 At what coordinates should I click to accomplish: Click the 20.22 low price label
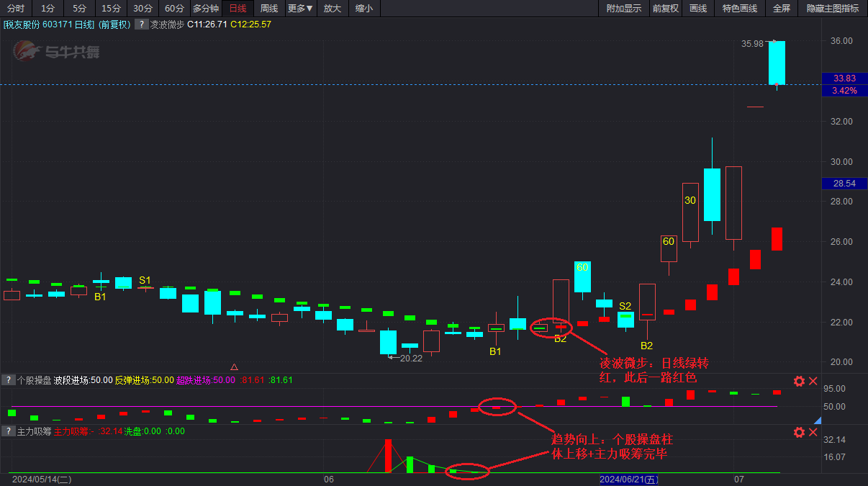[411, 358]
